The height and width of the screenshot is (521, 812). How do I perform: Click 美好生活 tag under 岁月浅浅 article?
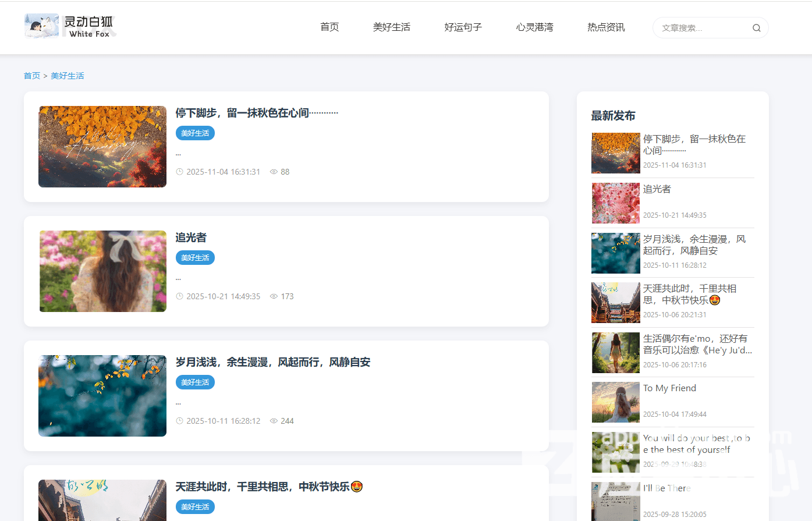pos(195,382)
